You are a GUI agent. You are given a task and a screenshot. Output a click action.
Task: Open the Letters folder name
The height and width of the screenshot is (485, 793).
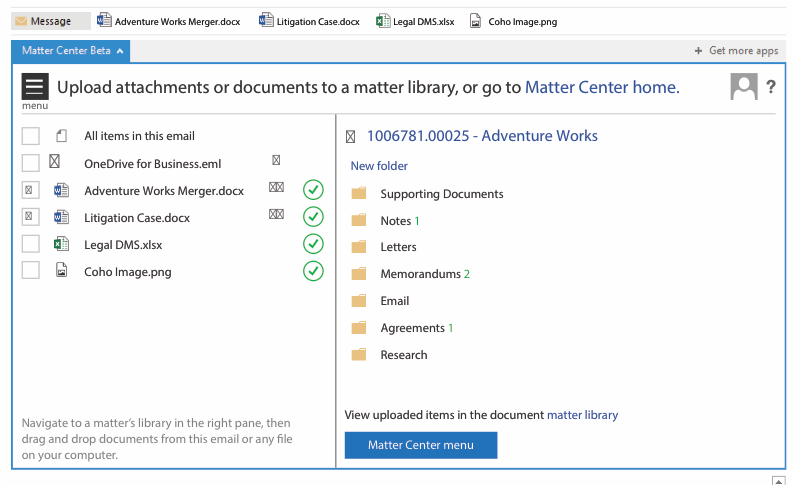398,247
